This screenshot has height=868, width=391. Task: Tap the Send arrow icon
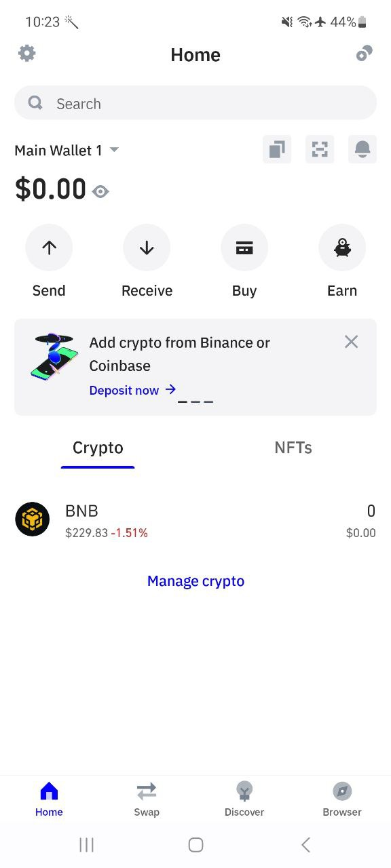point(49,248)
